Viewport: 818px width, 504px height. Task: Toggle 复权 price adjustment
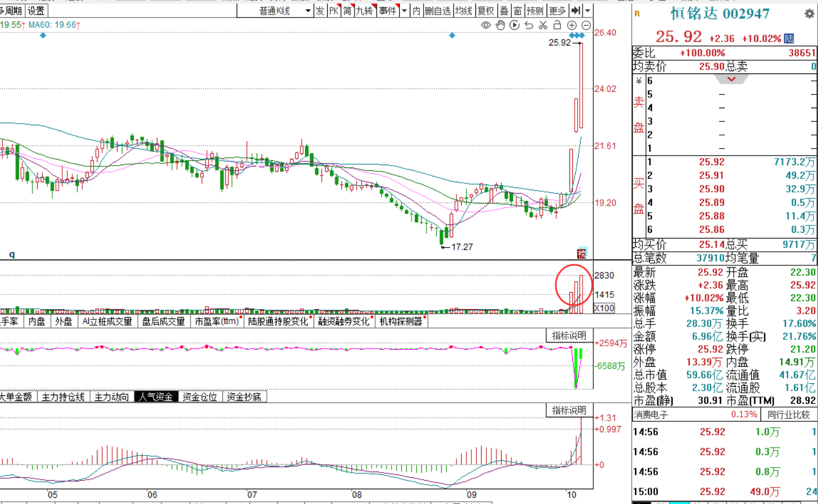pos(486,11)
